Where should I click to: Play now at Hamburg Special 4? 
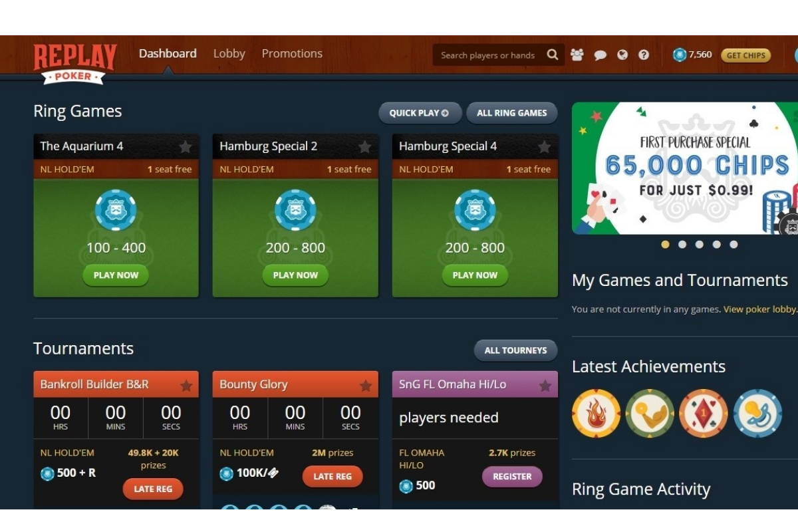(x=475, y=275)
